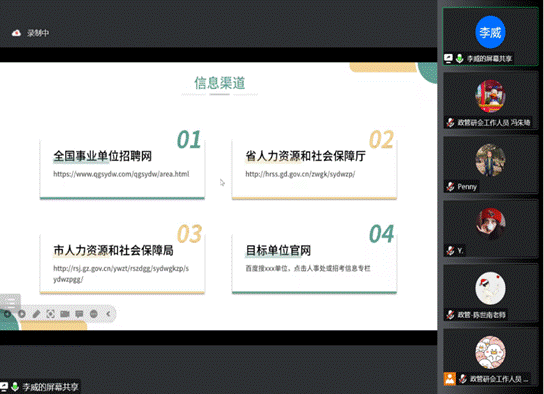544x394 pixels.
Task: Click the number 04 on fourth card
Action: (x=381, y=234)
